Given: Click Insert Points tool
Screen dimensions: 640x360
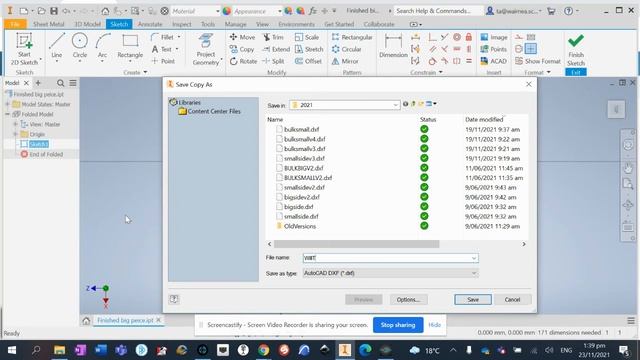Looking at the screenshot, I should (x=493, y=49).
